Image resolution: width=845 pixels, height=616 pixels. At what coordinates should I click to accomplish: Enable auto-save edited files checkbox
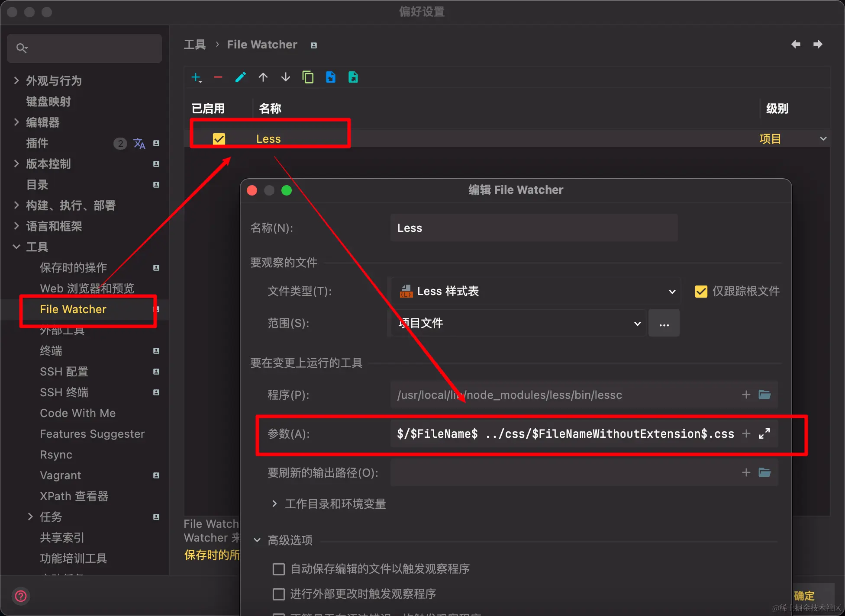pos(279,569)
